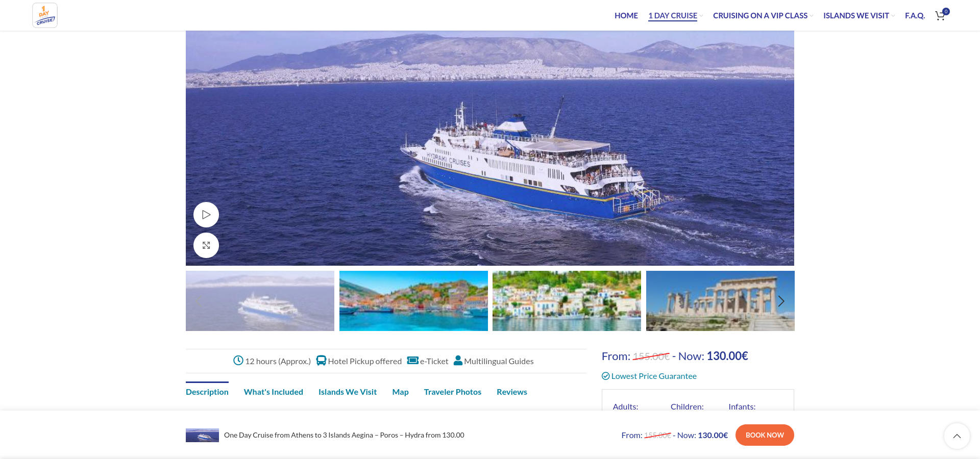Open fullscreen gallery view icon

(206, 245)
